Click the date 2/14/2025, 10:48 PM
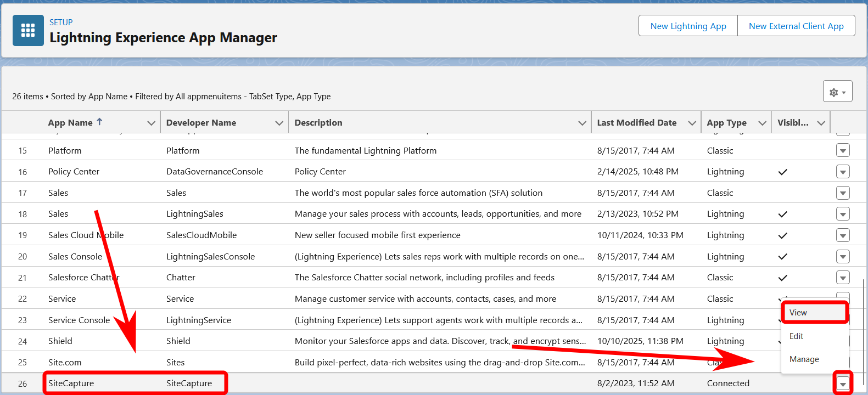Viewport: 868px width, 395px height. [638, 172]
